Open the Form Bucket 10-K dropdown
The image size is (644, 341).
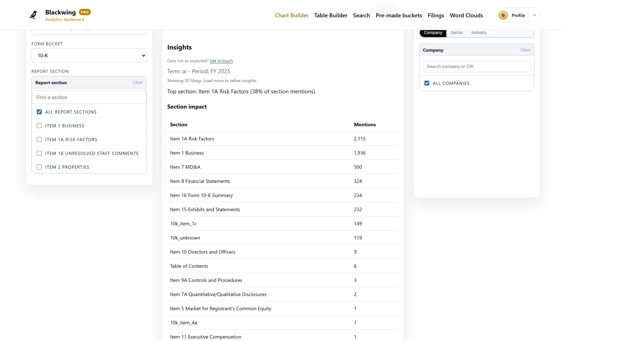point(89,56)
